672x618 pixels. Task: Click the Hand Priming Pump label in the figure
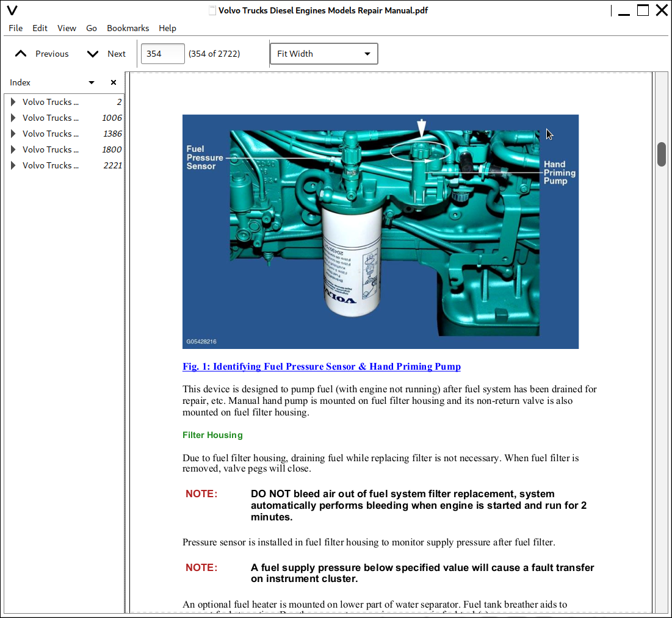click(560, 173)
